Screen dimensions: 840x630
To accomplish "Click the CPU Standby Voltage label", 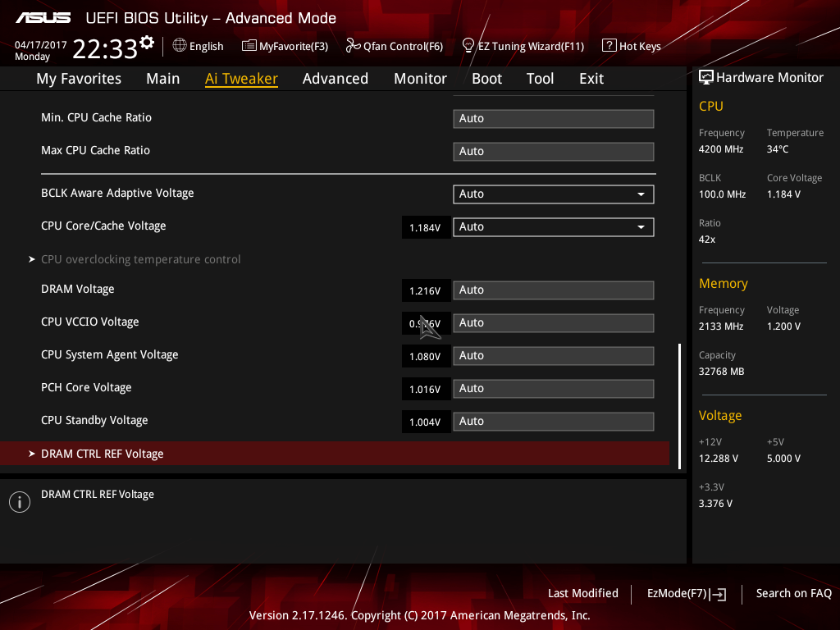I will point(94,421).
